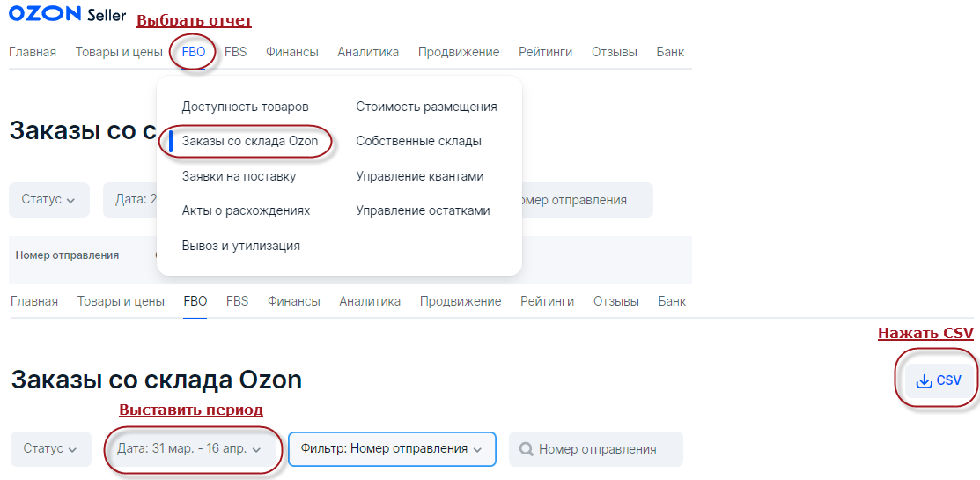This screenshot has width=980, height=480.
Task: Open the Статус dropdown in lower filter row
Action: tap(50, 449)
